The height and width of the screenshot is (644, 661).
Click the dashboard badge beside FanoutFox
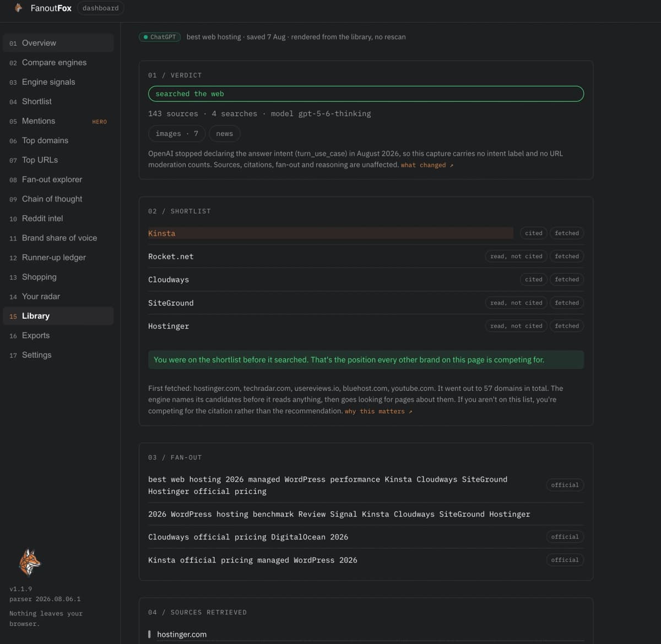(101, 8)
